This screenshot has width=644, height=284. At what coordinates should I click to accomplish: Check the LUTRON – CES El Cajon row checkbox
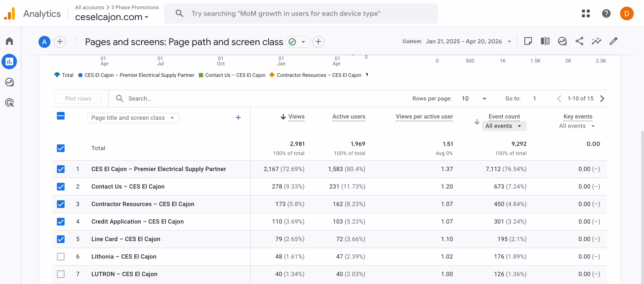click(x=61, y=274)
